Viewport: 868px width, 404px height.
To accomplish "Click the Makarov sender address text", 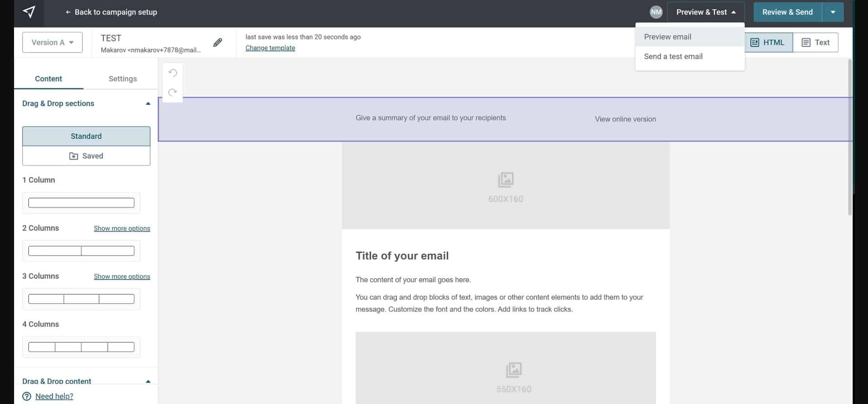I will point(151,50).
